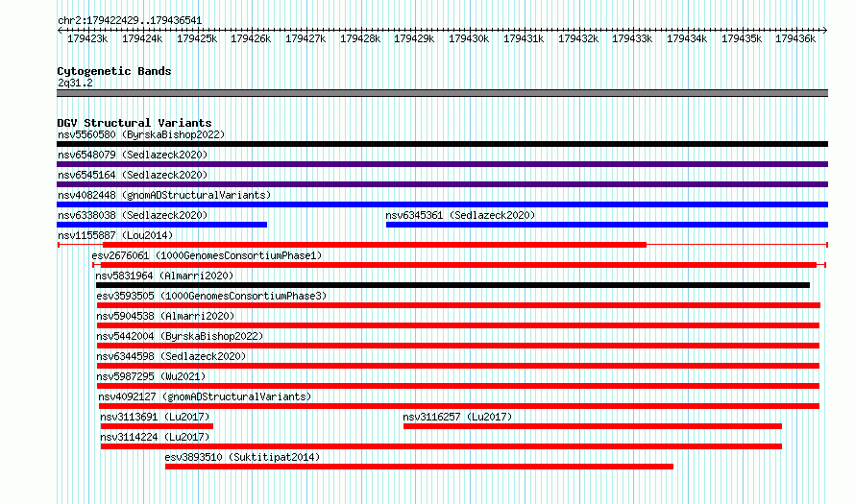Select the esv2676061 (1000GenomesConsortiumPhase1) label
The width and height of the screenshot is (855, 504).
point(207,255)
